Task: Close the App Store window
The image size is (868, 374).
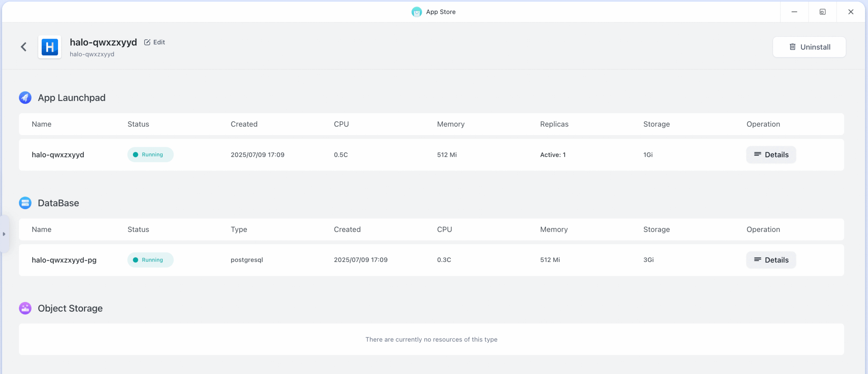Action: click(x=851, y=12)
